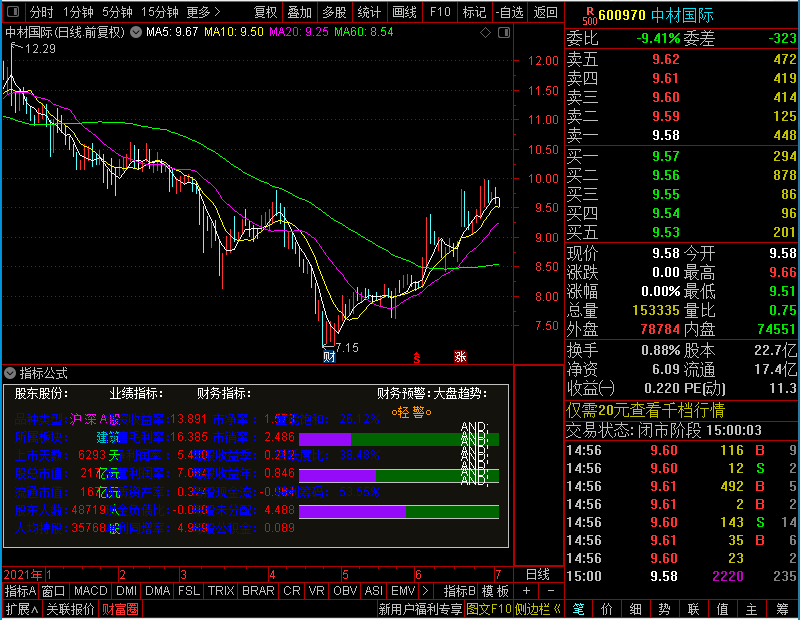Choose the DMI indicator

coord(126,591)
